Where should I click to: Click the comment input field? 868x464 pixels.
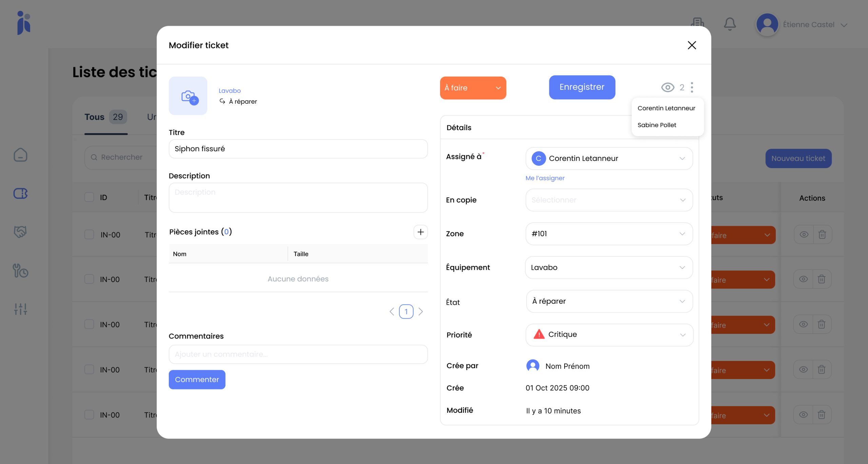point(298,354)
